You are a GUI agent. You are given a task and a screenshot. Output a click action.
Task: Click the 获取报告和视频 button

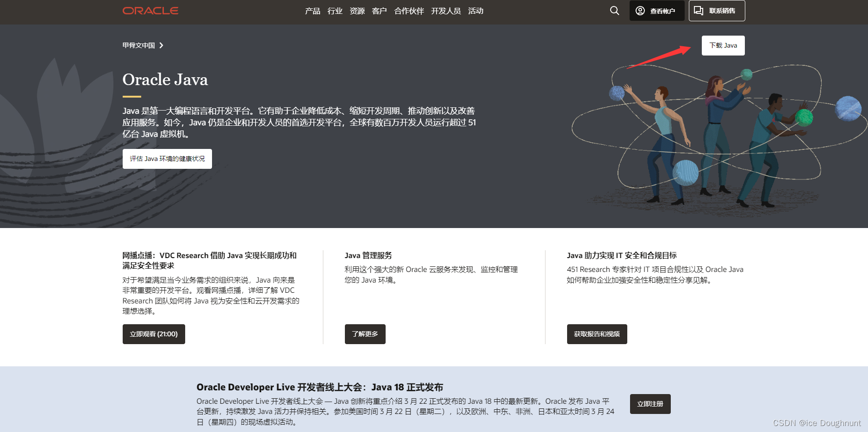pos(597,334)
